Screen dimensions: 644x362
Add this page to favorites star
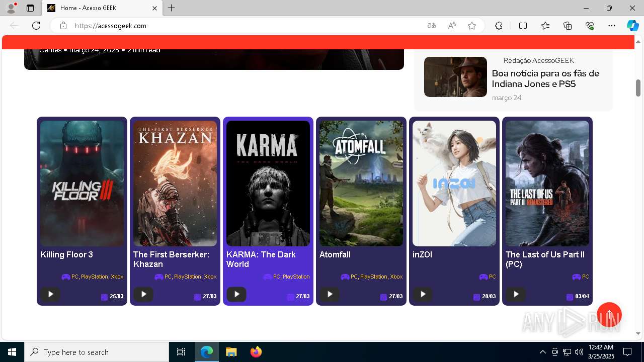[472, 26]
